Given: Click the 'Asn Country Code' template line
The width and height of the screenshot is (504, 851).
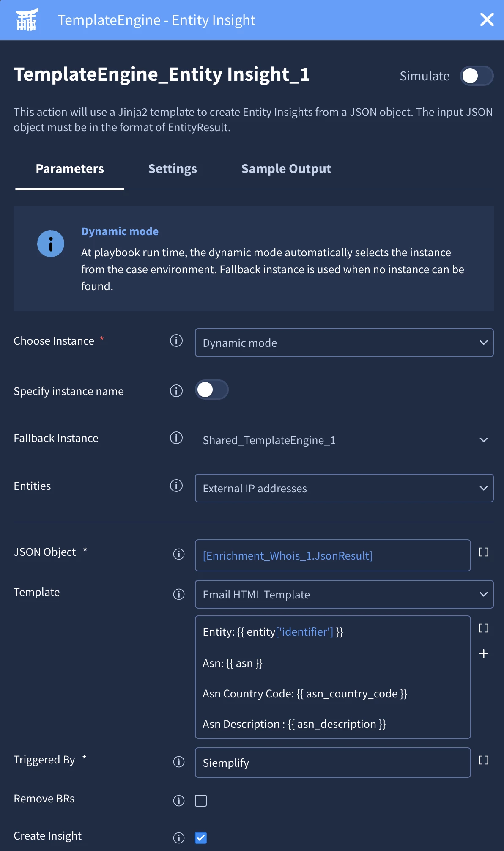Looking at the screenshot, I should click(305, 694).
